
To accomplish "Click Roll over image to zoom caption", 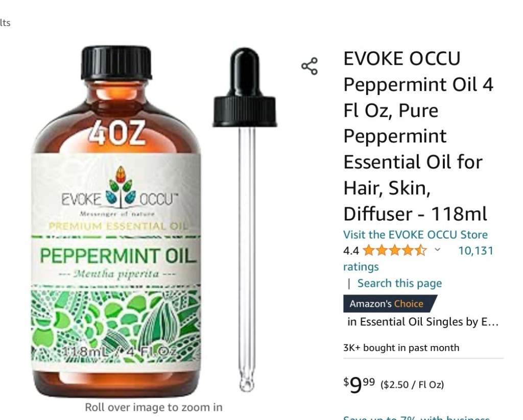I will (153, 407).
